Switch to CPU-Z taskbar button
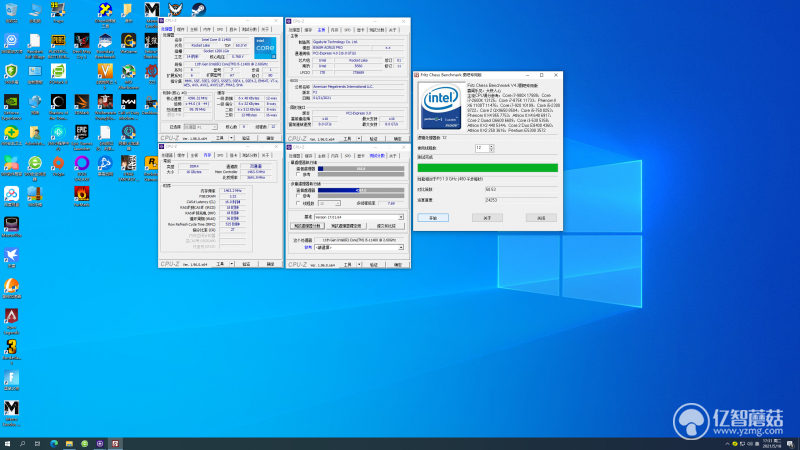800x450 pixels. click(99, 444)
